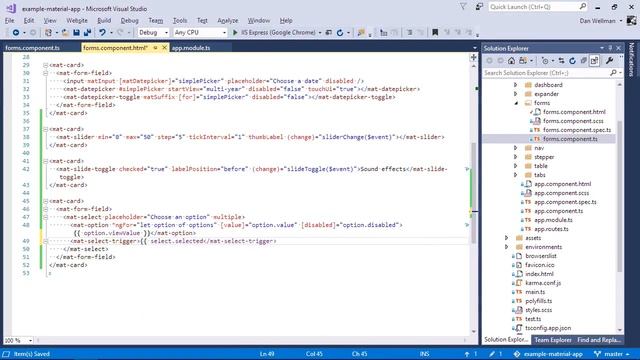Collapse the mat-card block at line 29
The image size is (640, 360).
click(45, 65)
